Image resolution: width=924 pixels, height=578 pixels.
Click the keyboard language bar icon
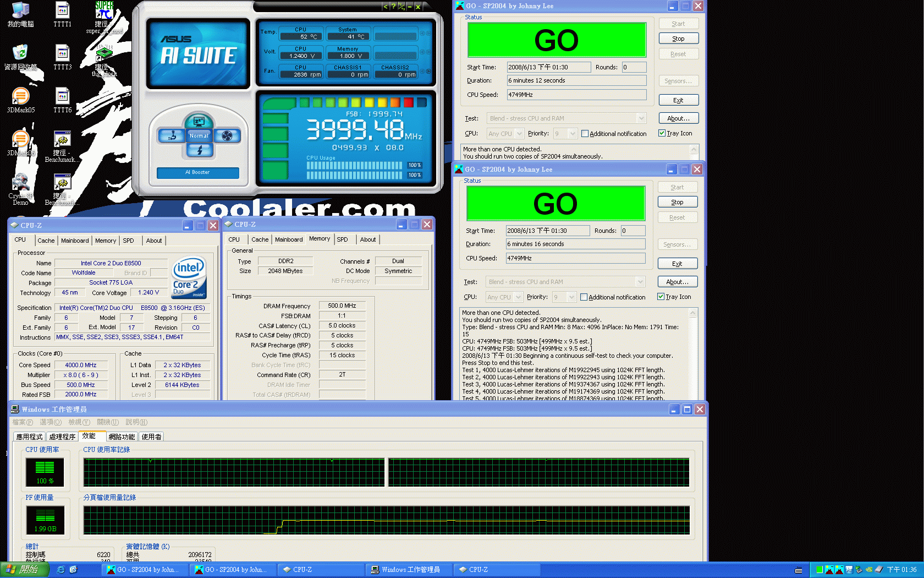click(799, 570)
